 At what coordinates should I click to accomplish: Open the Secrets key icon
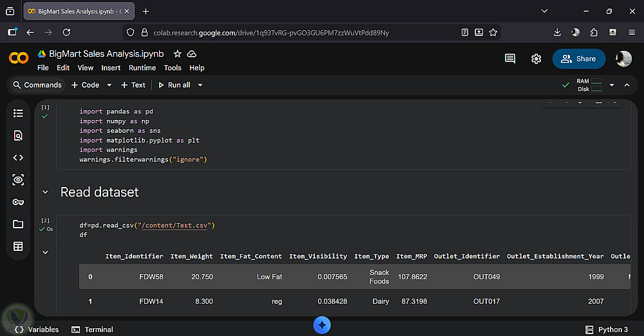pos(18,202)
